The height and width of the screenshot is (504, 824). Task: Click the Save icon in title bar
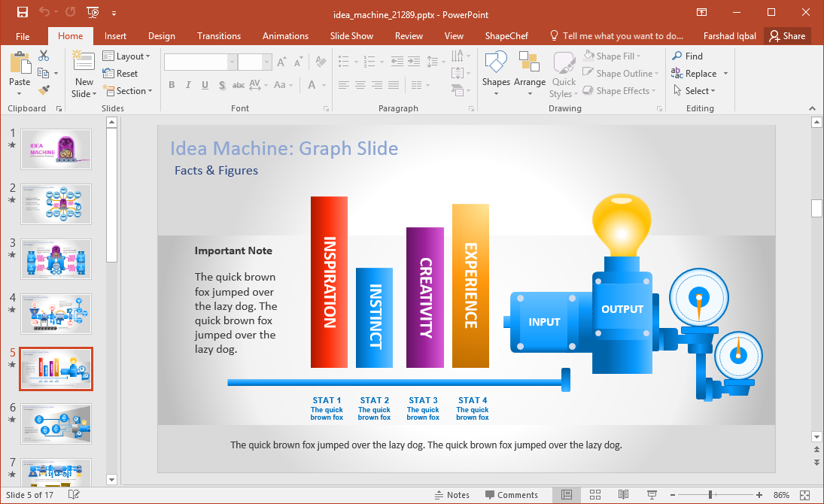[x=22, y=13]
